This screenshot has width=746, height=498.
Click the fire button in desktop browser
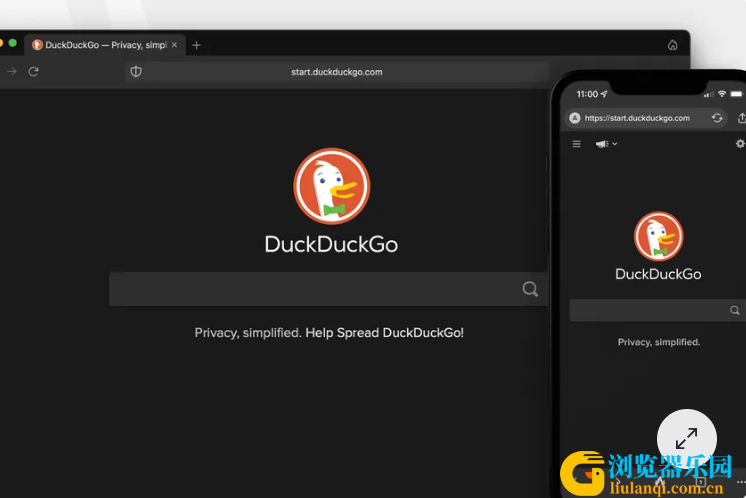click(x=672, y=45)
